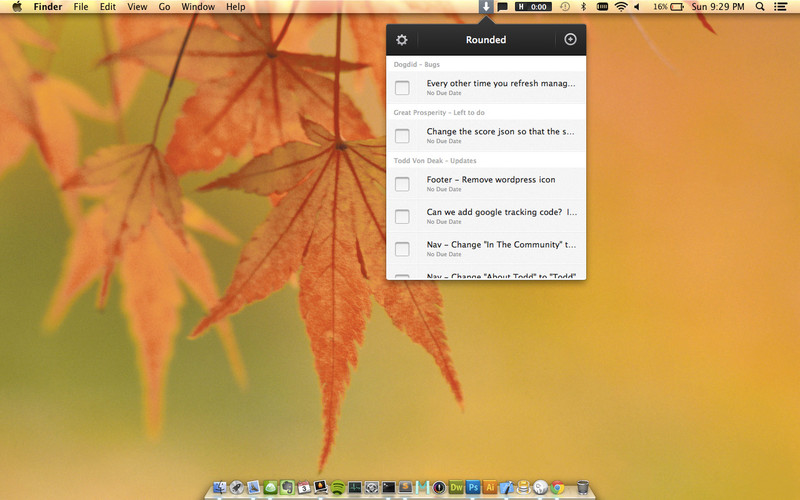Open the Go menu
The height and width of the screenshot is (500, 800).
(164, 7)
